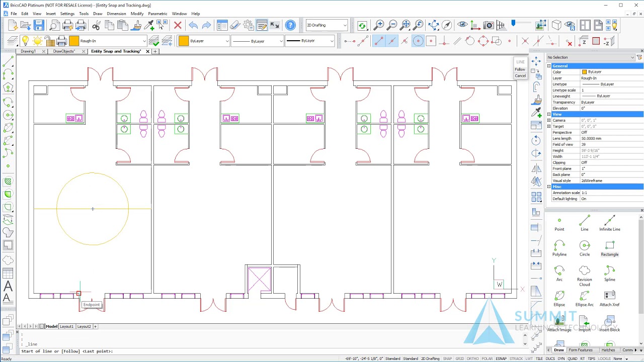Viewport: 644px width, 362px height.
Task: Toggle DYN dynamic input in status bar
Action: coord(561,358)
